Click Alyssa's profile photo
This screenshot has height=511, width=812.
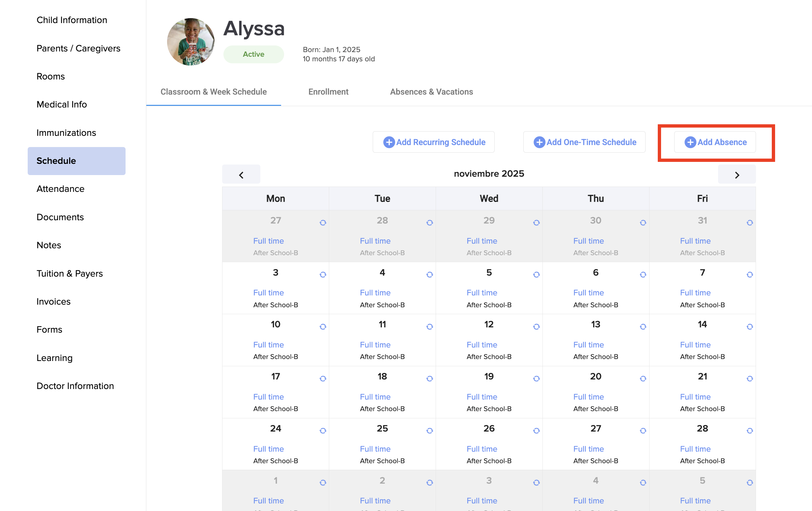(191, 42)
